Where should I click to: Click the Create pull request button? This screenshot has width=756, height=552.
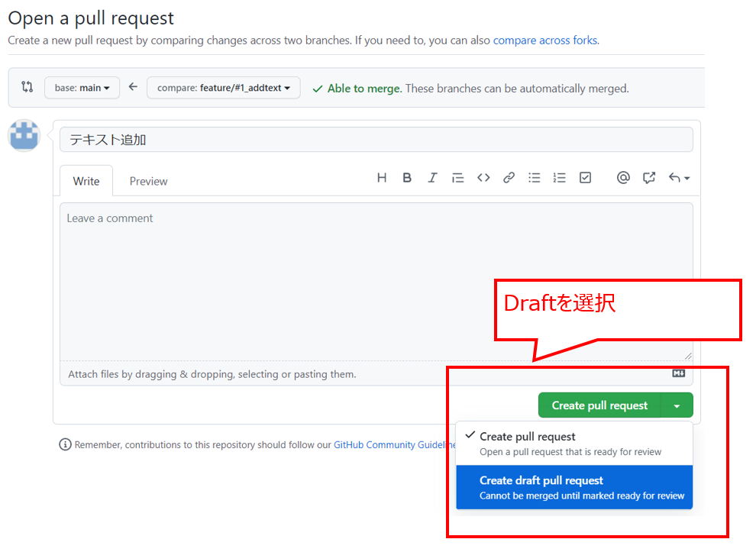599,405
